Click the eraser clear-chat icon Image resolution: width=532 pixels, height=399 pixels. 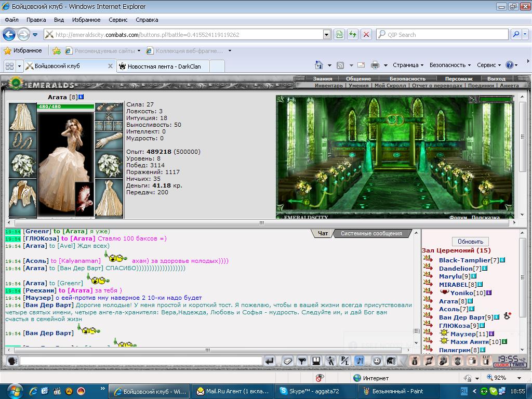[288, 361]
